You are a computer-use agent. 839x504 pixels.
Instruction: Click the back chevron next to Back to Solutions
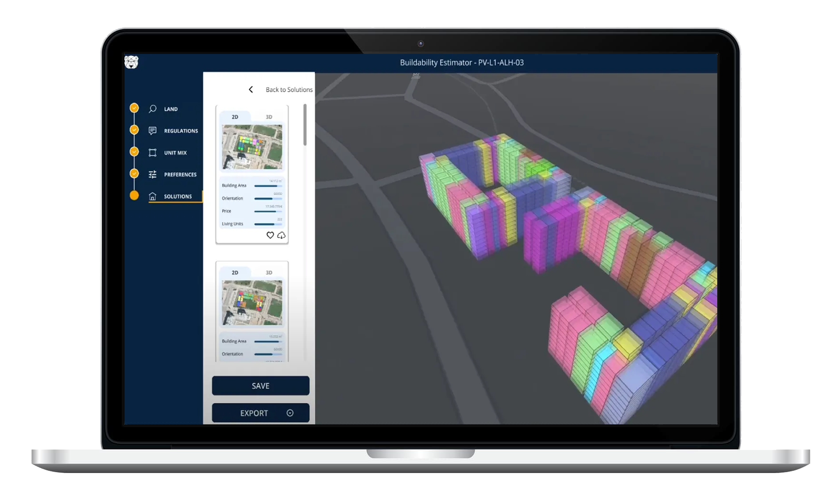point(251,89)
